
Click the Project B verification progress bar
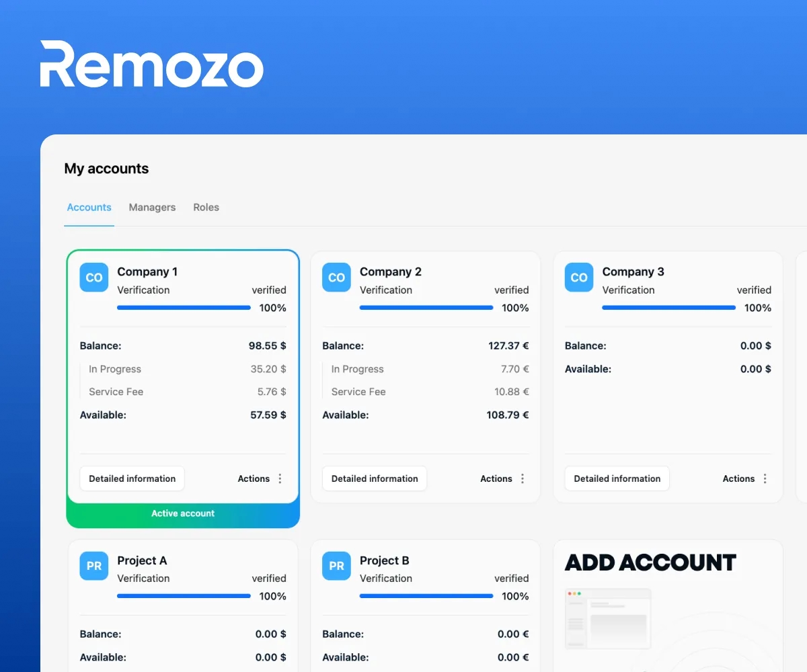click(426, 596)
